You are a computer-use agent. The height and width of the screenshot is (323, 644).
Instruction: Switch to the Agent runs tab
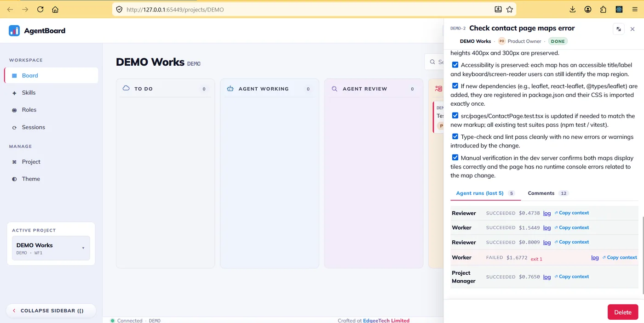pos(485,193)
